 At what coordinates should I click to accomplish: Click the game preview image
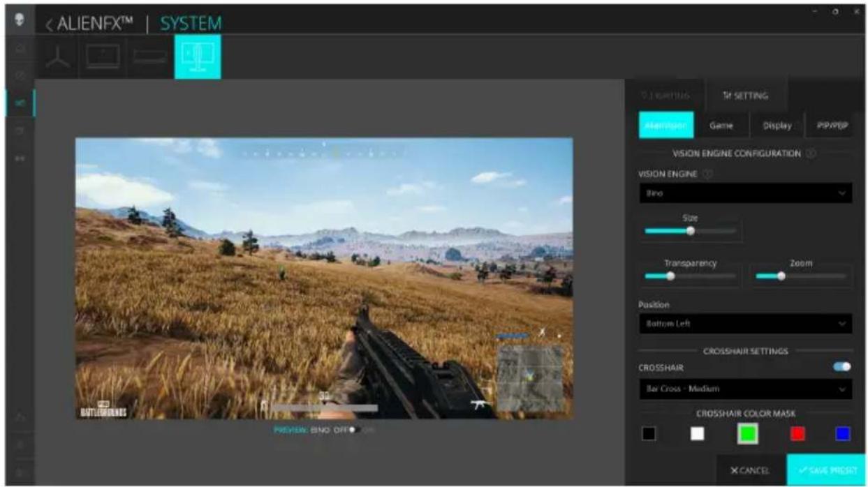pos(324,278)
